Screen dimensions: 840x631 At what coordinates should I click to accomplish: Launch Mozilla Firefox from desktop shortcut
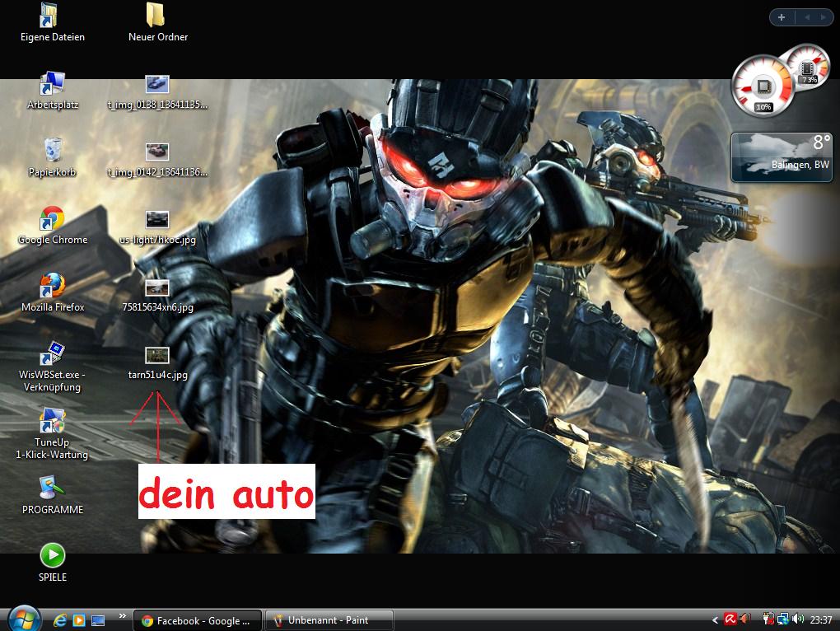point(52,292)
